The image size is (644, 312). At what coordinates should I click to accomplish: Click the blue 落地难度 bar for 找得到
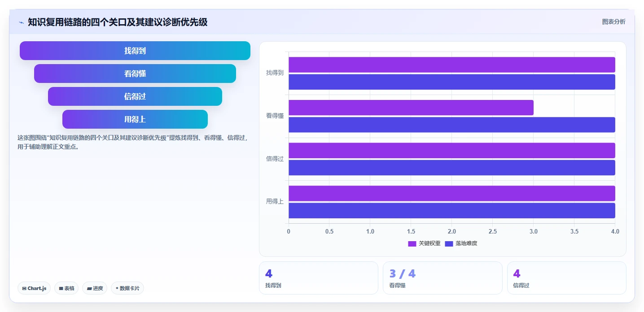click(x=451, y=82)
